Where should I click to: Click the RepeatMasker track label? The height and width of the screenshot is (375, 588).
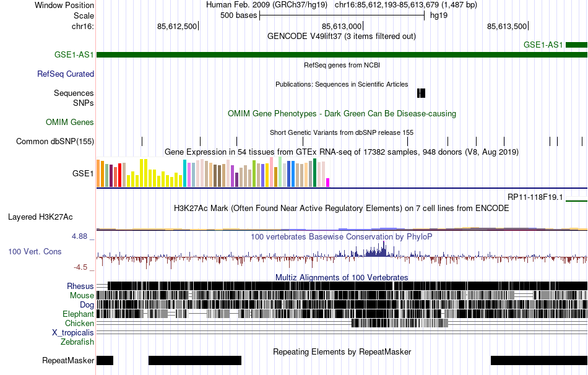pyautogui.click(x=68, y=360)
